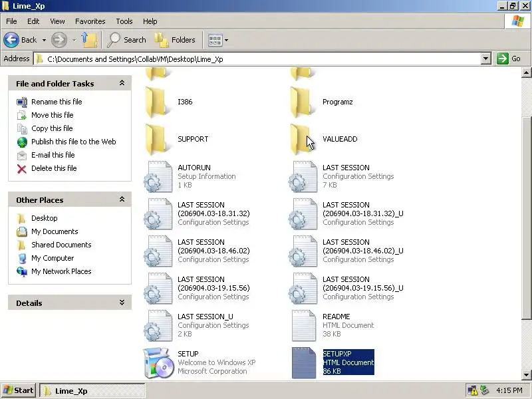Toggle the Folders pane
532x399 pixels.
(x=175, y=40)
